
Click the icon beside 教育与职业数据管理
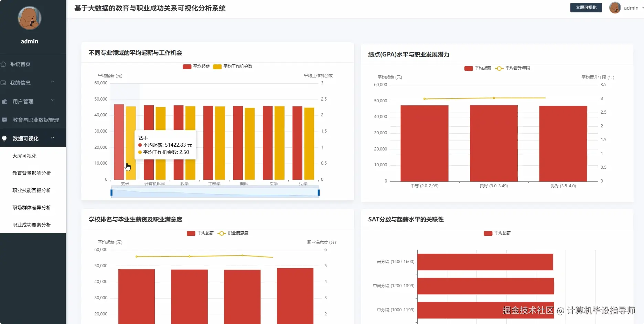4,120
